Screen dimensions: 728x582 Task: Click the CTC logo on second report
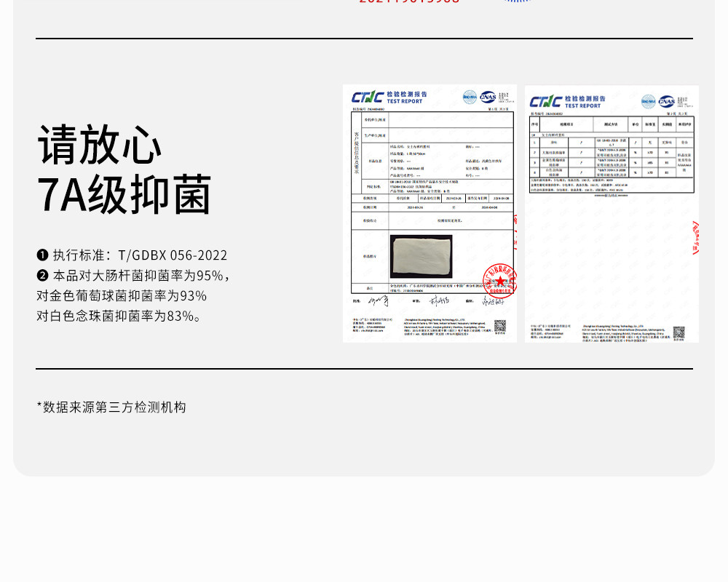pyautogui.click(x=545, y=101)
